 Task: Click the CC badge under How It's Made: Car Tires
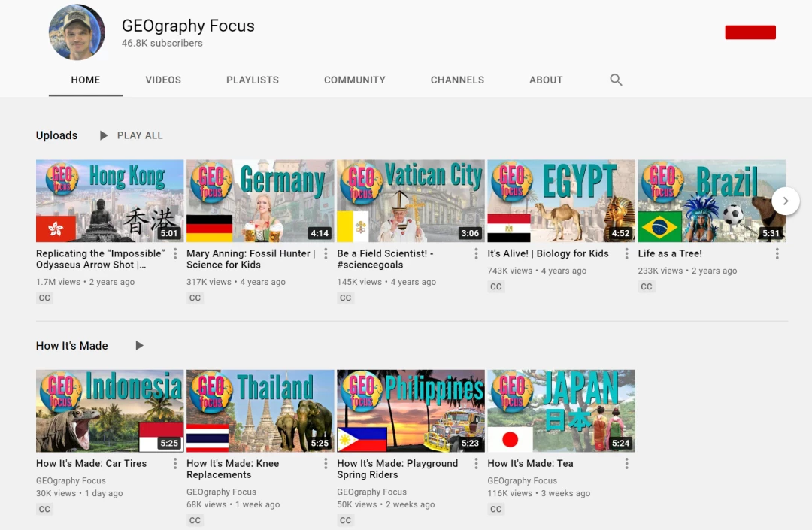[x=44, y=509]
